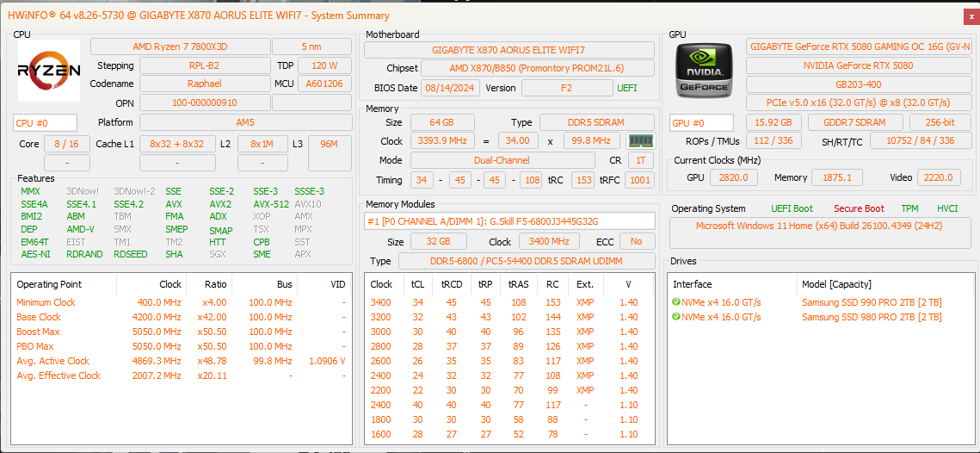Open the CPU #0 selector dropdown
The height and width of the screenshot is (453, 980).
tap(45, 123)
